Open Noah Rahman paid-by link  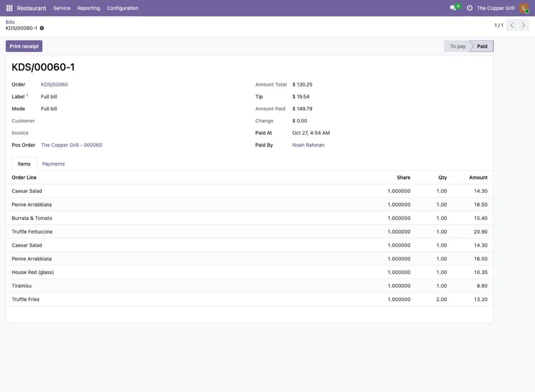point(309,145)
